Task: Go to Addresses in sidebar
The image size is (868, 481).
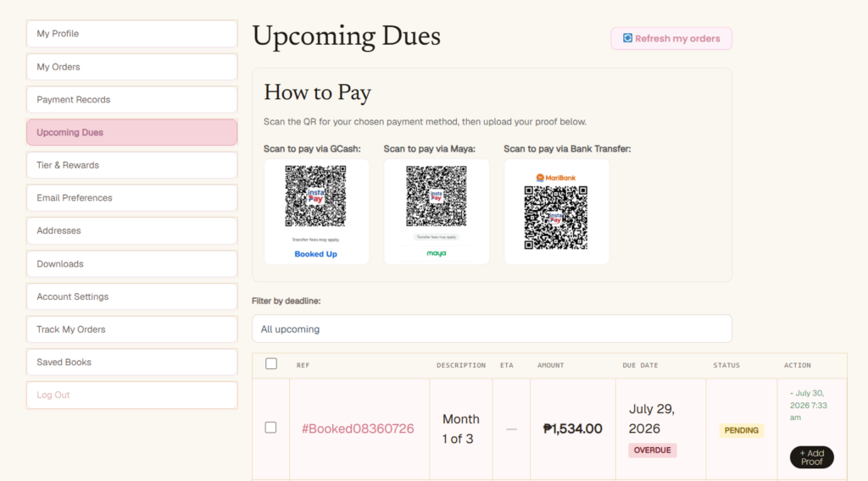Action: (131, 230)
